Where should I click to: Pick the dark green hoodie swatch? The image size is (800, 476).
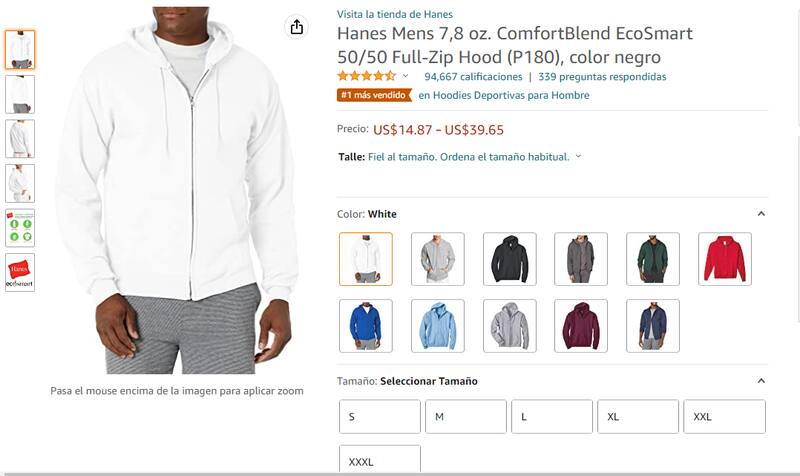(x=653, y=259)
